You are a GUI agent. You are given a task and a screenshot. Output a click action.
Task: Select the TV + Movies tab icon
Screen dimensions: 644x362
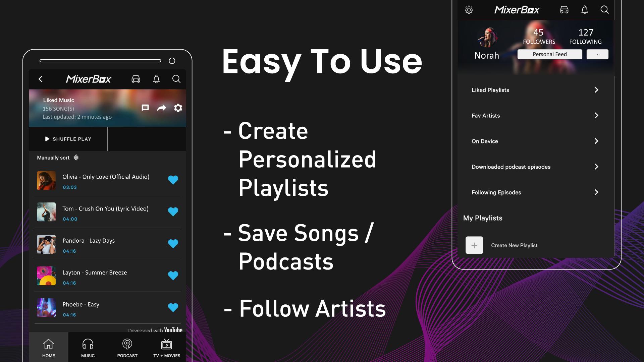[166, 344]
